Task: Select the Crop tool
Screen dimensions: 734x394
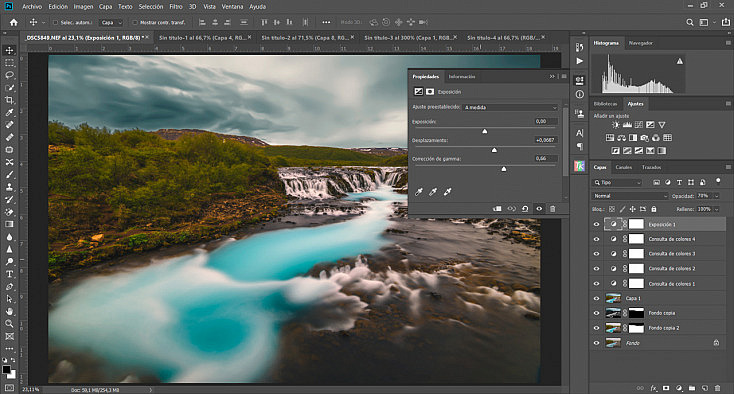Action: click(x=9, y=100)
